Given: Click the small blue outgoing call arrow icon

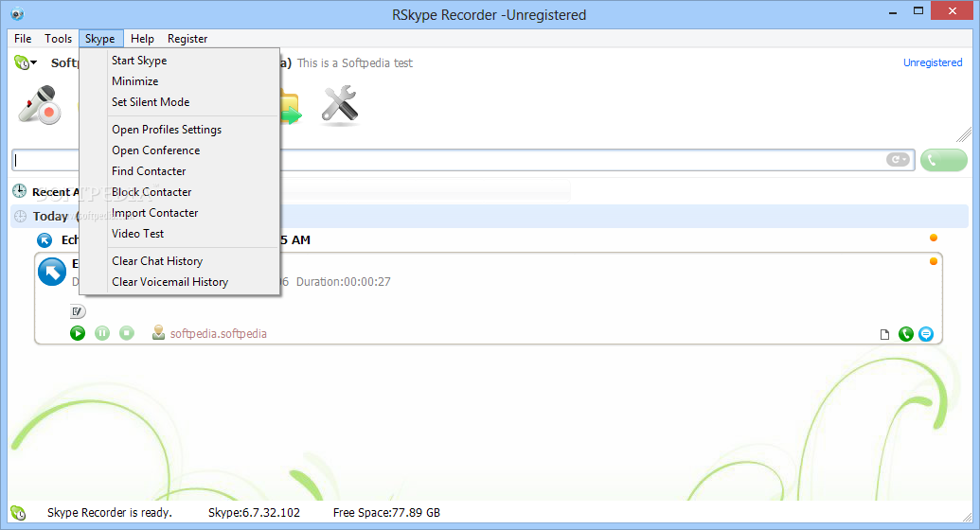Looking at the screenshot, I should pos(45,240).
